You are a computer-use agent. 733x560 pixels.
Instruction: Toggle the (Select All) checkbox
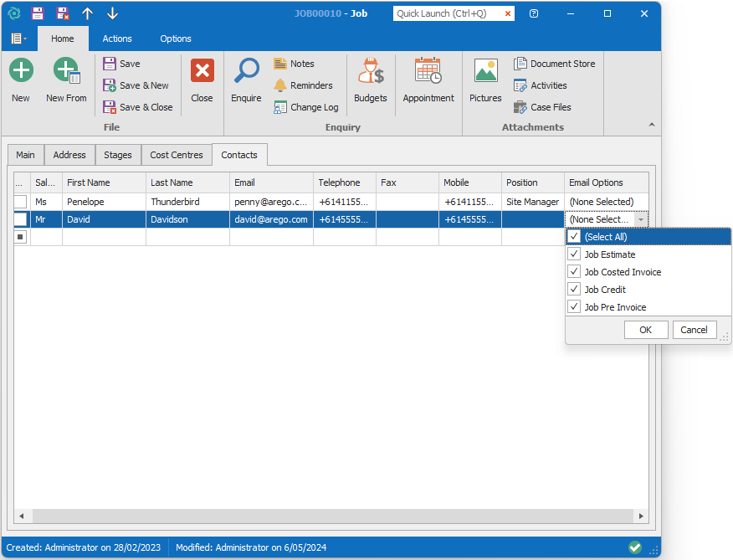(574, 237)
